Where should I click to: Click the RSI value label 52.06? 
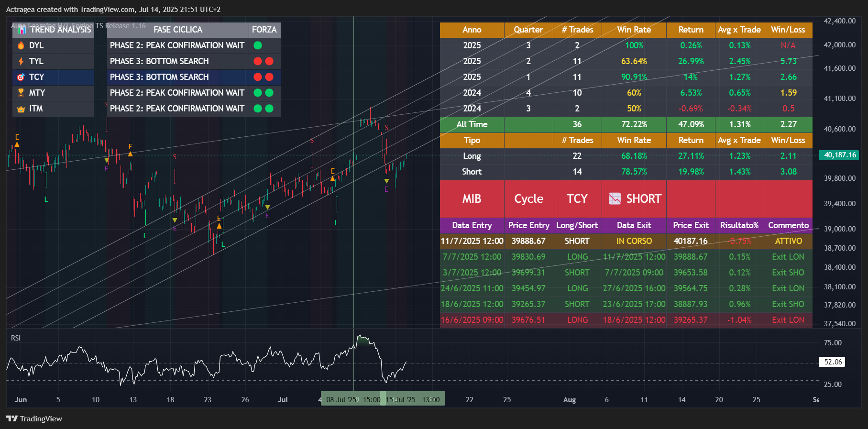tap(833, 362)
